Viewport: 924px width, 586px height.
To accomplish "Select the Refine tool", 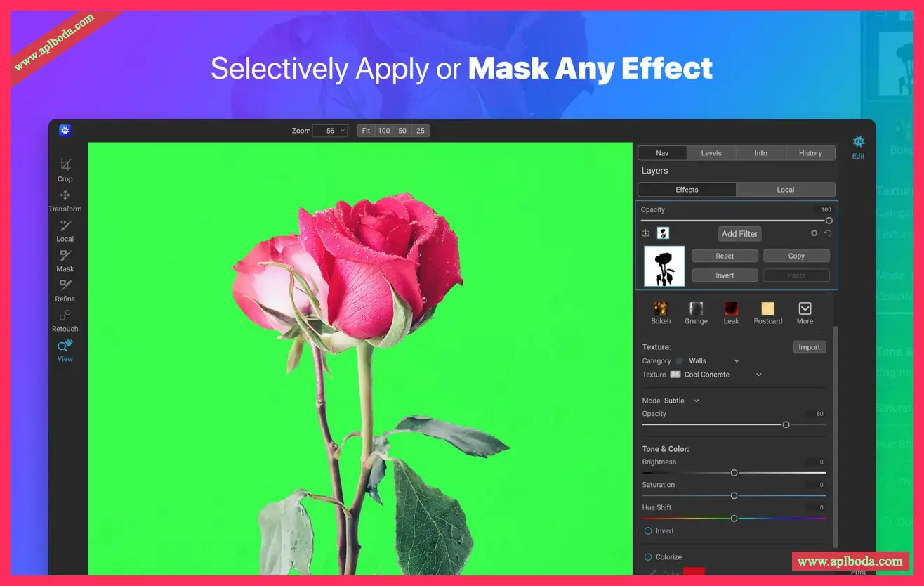I will [65, 289].
